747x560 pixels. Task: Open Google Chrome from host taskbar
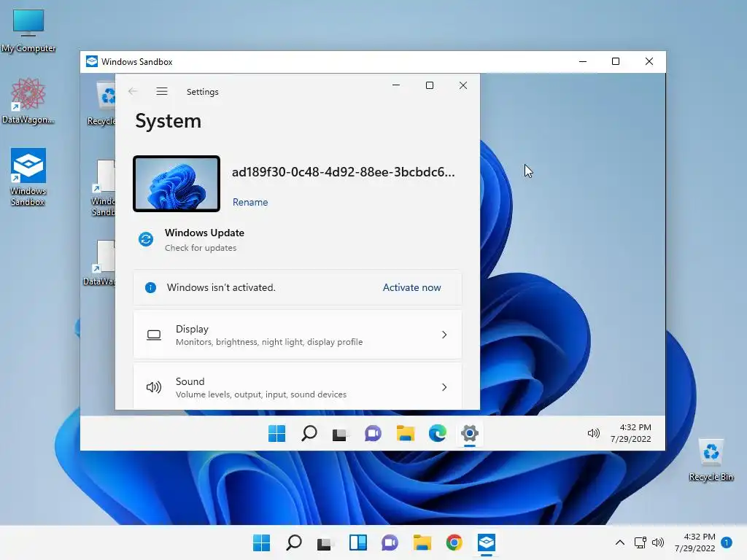coord(454,542)
